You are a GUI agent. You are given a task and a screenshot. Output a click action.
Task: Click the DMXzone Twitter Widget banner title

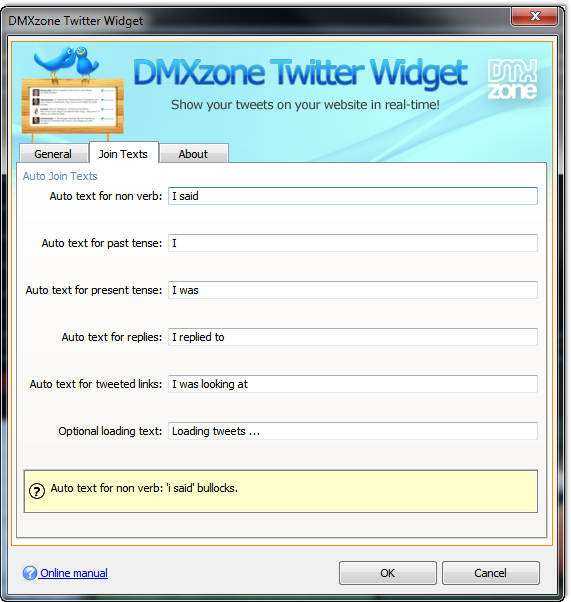300,73
